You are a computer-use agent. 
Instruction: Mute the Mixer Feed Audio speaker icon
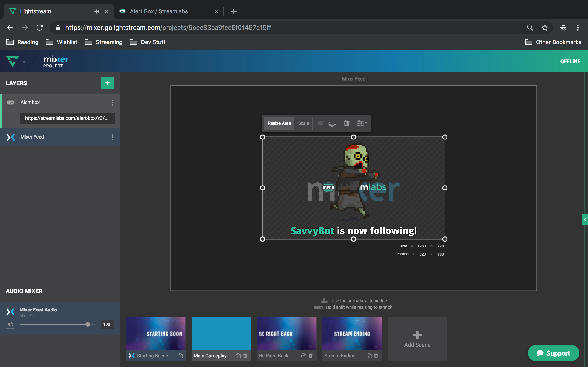(x=10, y=324)
